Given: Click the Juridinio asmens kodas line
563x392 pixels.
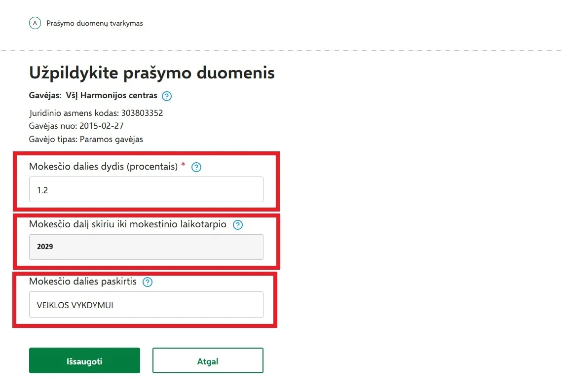Looking at the screenshot, I should tap(96, 113).
